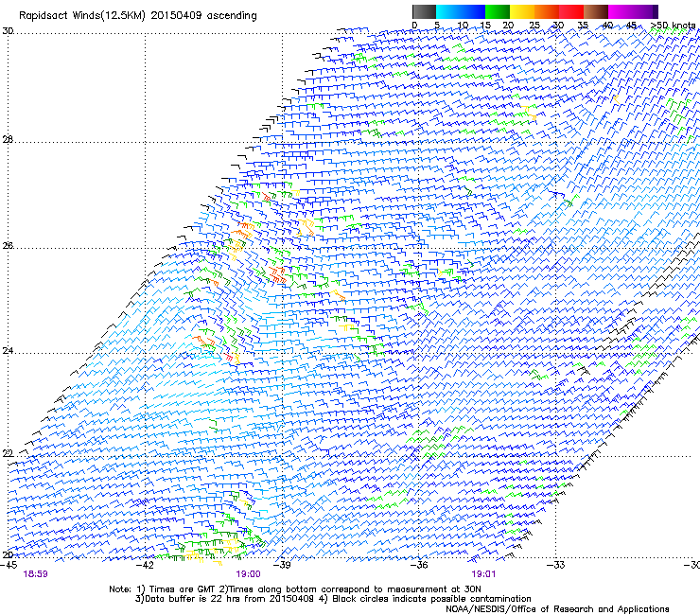Click the latitude axis label '22'

8,453
